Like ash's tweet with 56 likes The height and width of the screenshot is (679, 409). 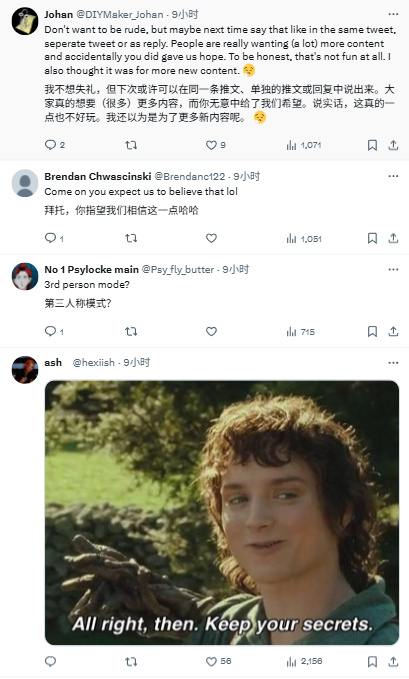click(x=218, y=661)
